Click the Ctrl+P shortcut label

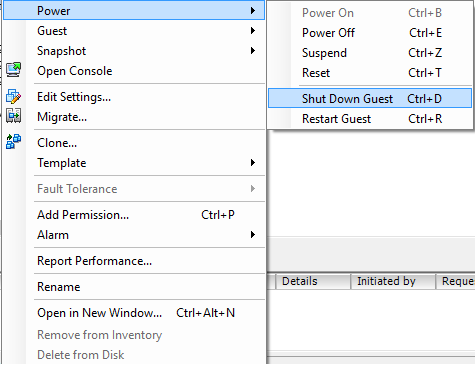coord(218,215)
